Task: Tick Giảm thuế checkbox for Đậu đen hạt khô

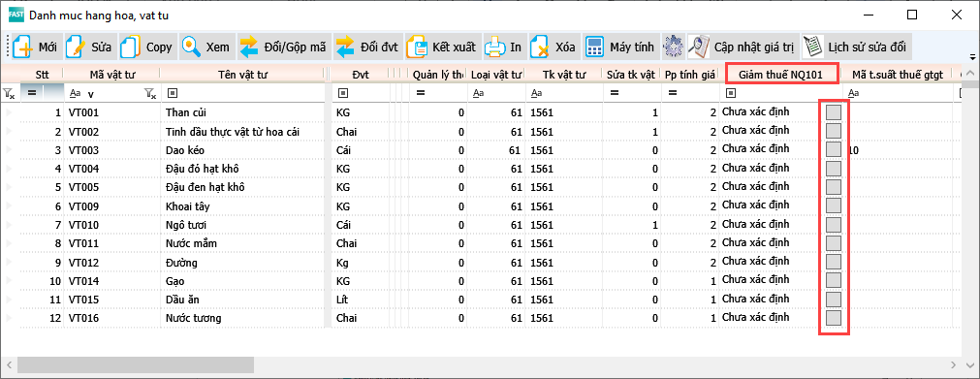Action: (834, 187)
